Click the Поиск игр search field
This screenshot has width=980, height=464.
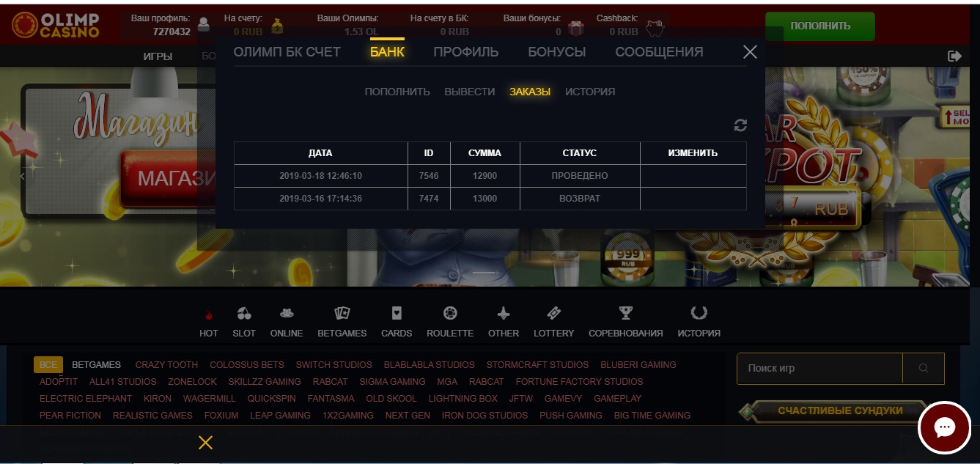click(x=819, y=368)
